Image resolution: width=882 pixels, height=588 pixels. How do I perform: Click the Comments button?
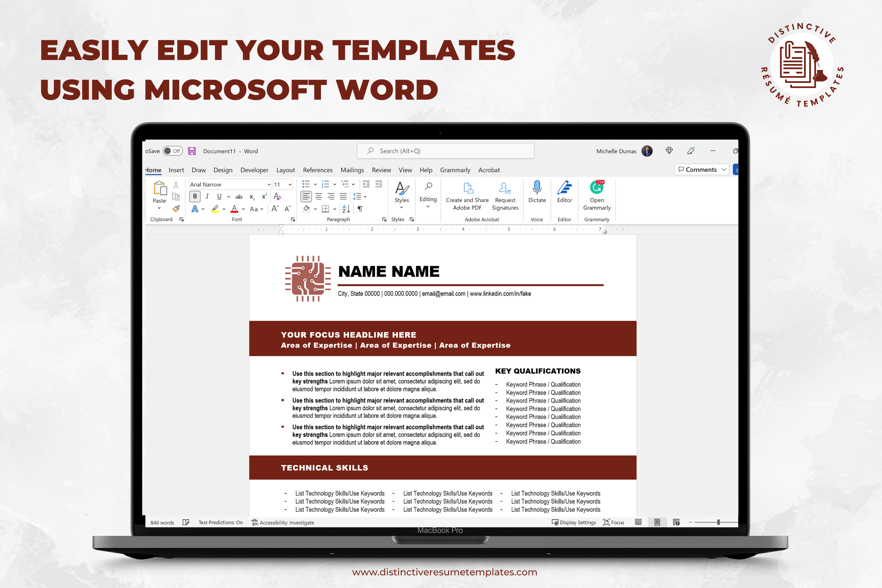point(701,170)
